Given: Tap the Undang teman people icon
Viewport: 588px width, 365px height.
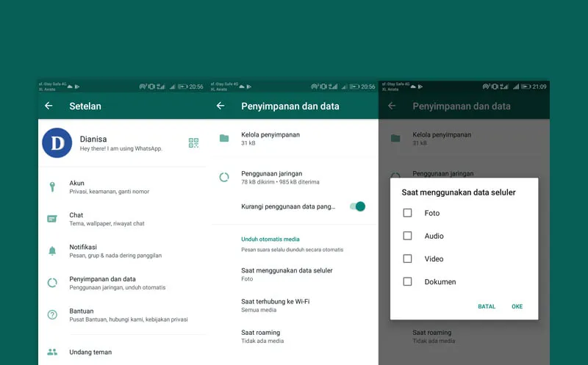Looking at the screenshot, I should point(52,353).
